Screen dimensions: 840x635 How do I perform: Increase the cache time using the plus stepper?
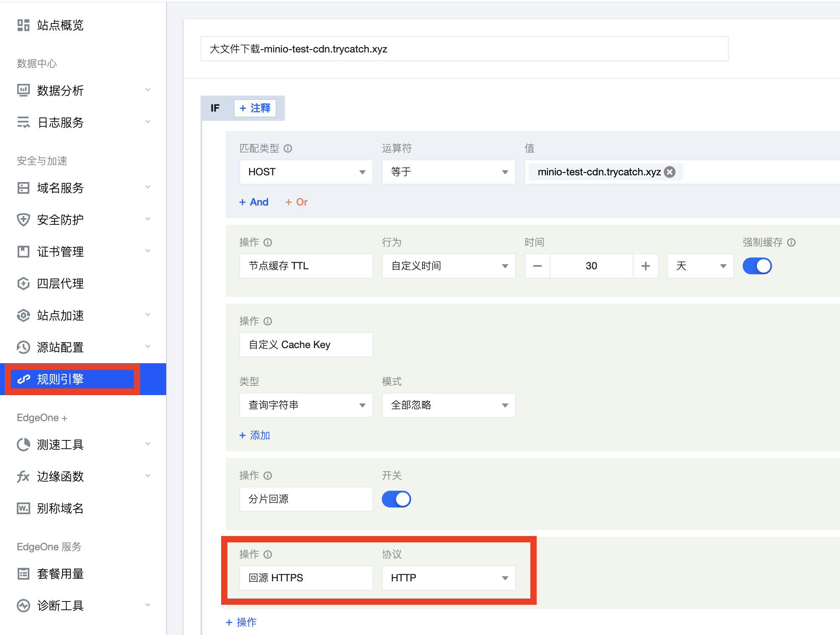(x=645, y=265)
